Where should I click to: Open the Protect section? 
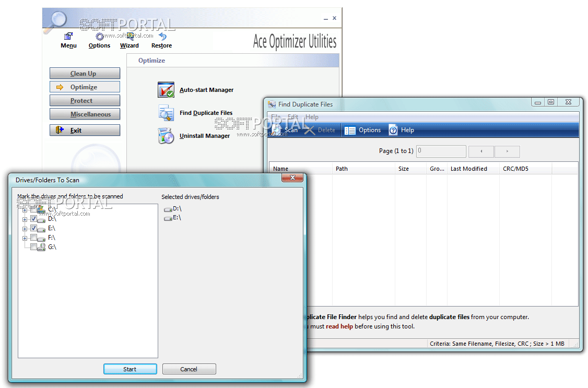[x=85, y=100]
